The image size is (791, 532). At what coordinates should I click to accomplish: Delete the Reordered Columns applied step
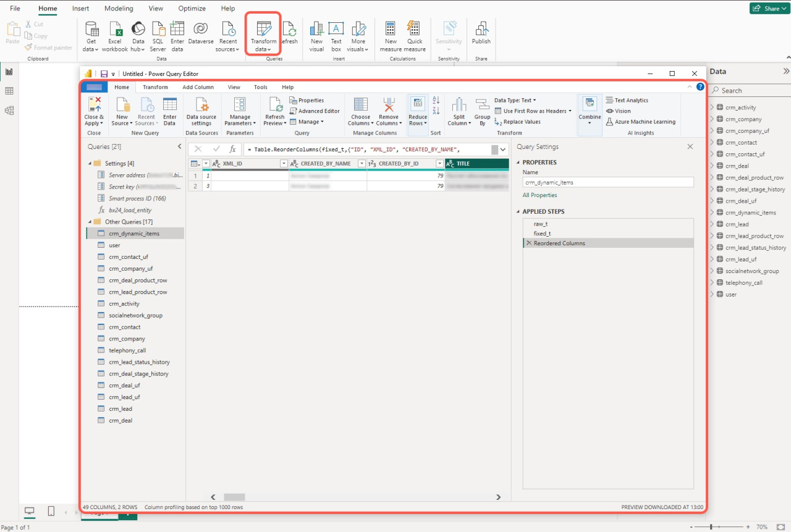point(528,243)
